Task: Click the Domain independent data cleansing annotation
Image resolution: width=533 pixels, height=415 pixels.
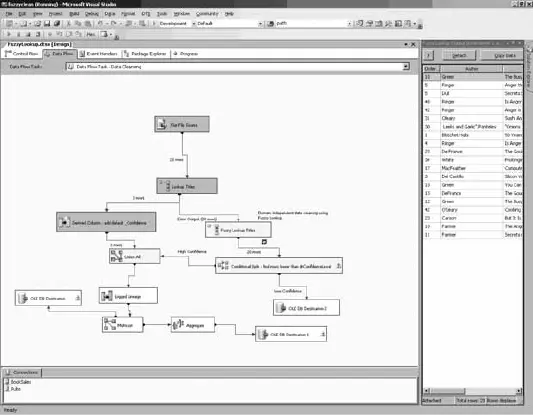Action: pyautogui.click(x=292, y=215)
